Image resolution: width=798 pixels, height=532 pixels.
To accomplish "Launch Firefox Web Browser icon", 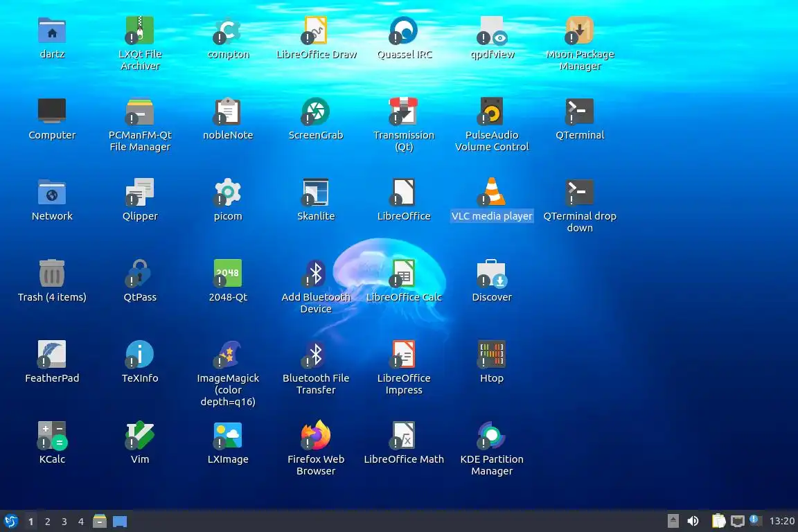I will [x=316, y=435].
